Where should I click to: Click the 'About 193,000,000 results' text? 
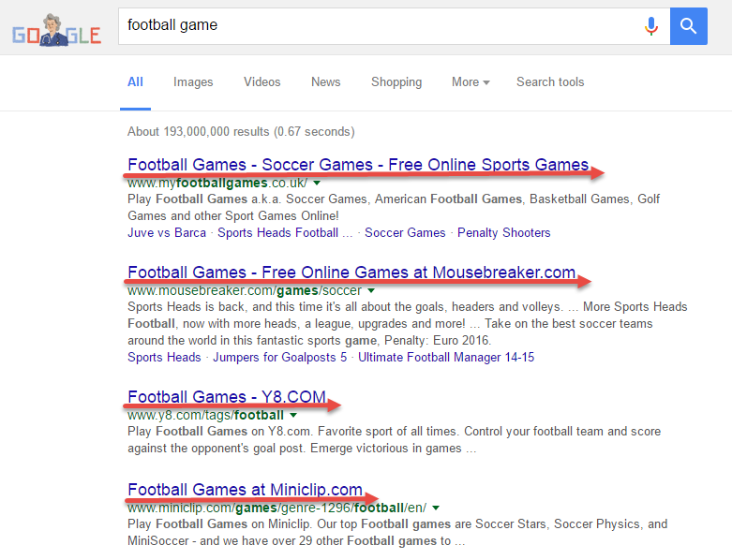tap(241, 131)
